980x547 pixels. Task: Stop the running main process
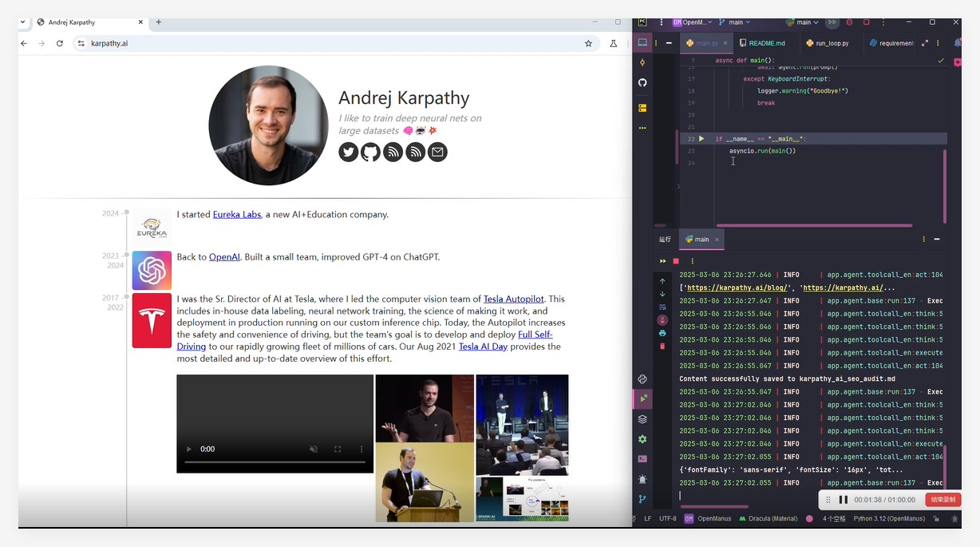(x=674, y=261)
